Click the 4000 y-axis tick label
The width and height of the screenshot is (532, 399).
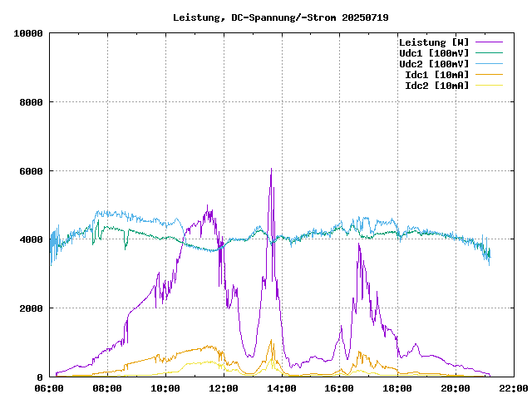click(x=32, y=239)
